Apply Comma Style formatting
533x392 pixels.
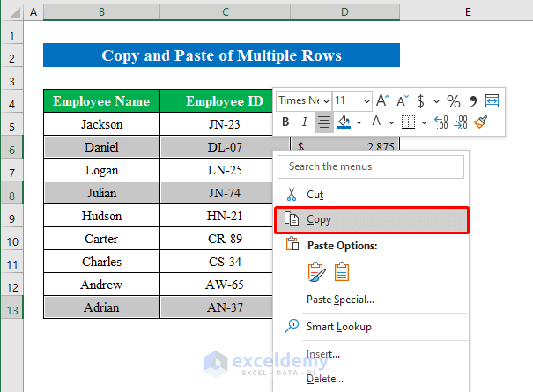coord(473,101)
